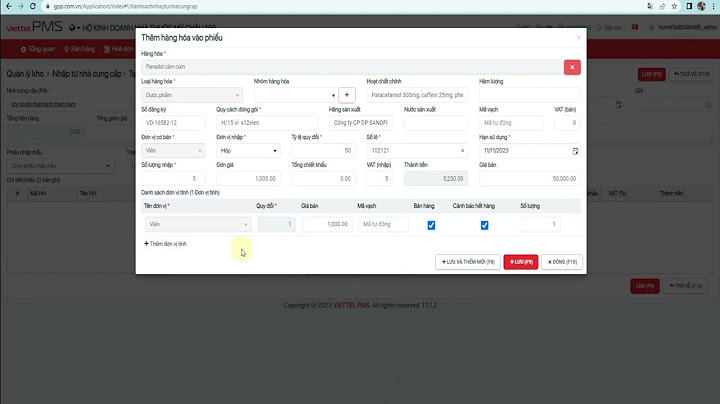720x404 pixels.
Task: Click unit row Số lượng field
Action: (x=540, y=224)
